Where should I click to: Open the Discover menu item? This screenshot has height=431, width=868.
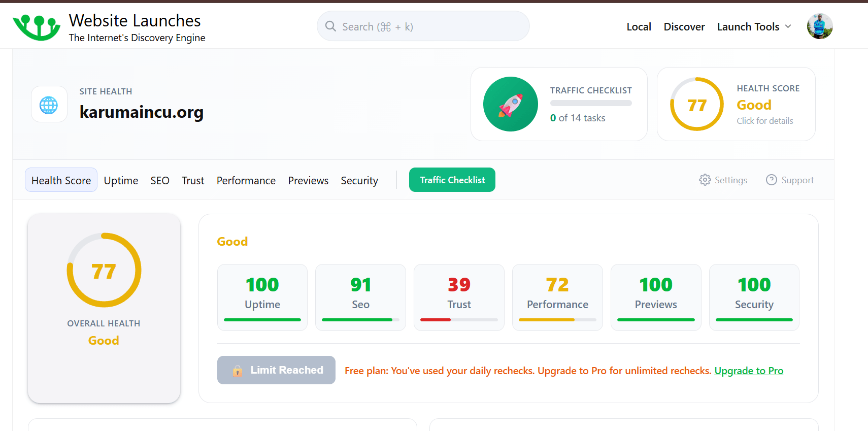(x=684, y=26)
